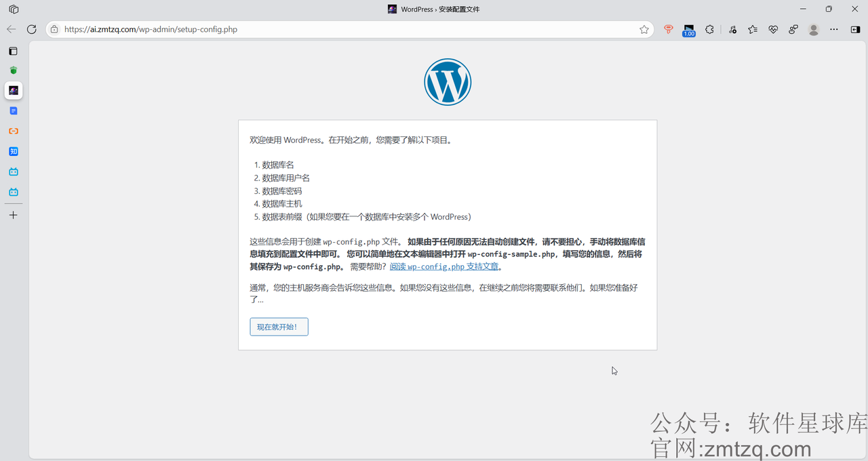Open the Extensions puzzle icon

point(709,29)
